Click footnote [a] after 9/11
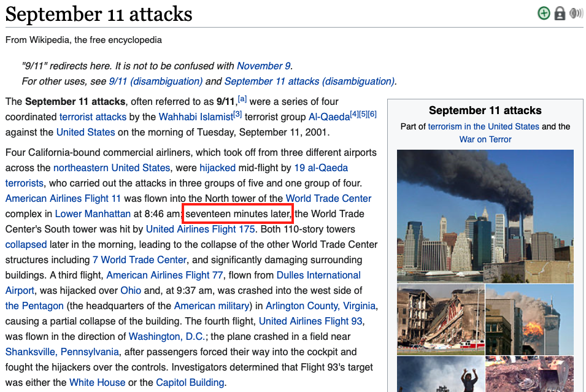Viewport: 586px width, 392px height. coord(242,99)
